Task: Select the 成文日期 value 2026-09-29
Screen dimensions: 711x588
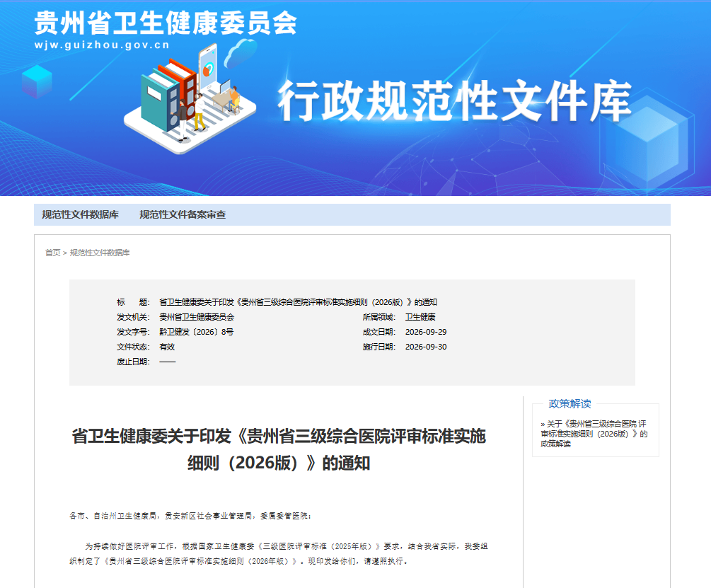Action: point(426,332)
